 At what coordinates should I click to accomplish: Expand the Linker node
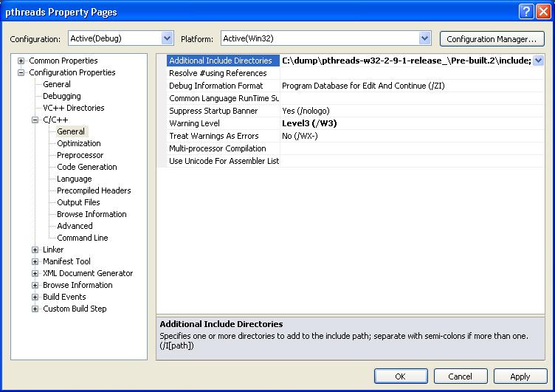[x=35, y=250]
